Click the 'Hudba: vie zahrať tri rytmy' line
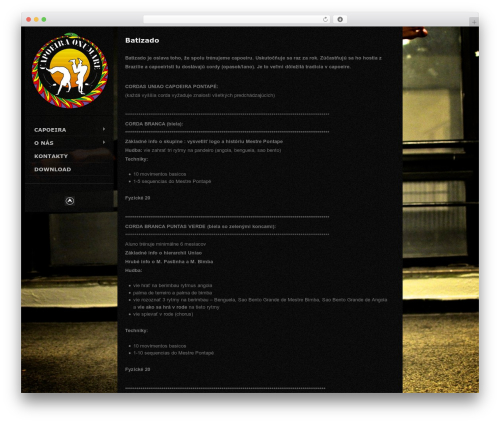Screen dimensions: 500x423 tap(203, 150)
